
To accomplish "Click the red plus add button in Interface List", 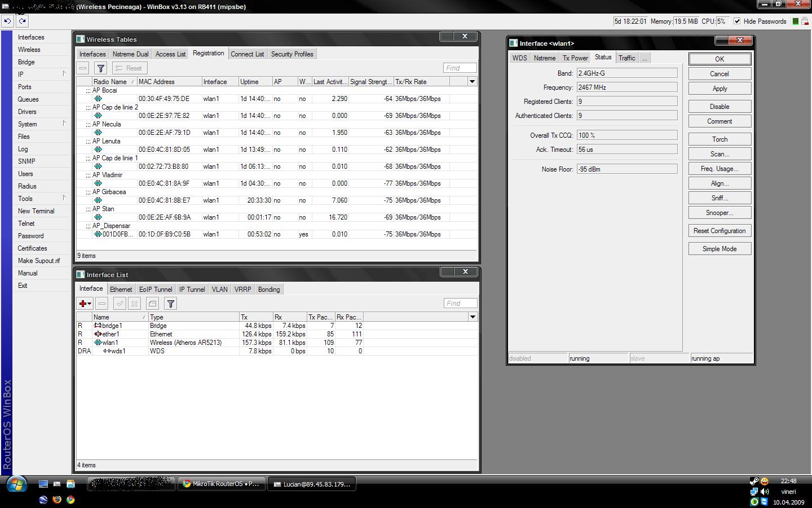I will (85, 304).
